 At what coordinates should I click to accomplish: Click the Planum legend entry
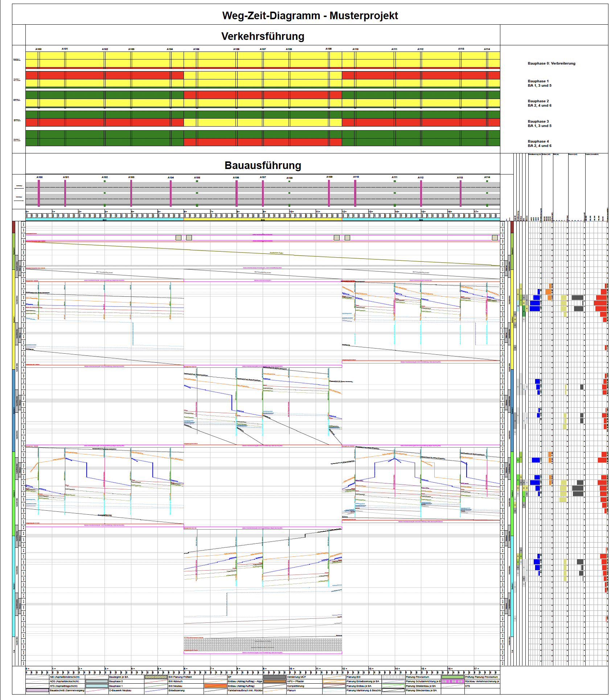coord(291,691)
